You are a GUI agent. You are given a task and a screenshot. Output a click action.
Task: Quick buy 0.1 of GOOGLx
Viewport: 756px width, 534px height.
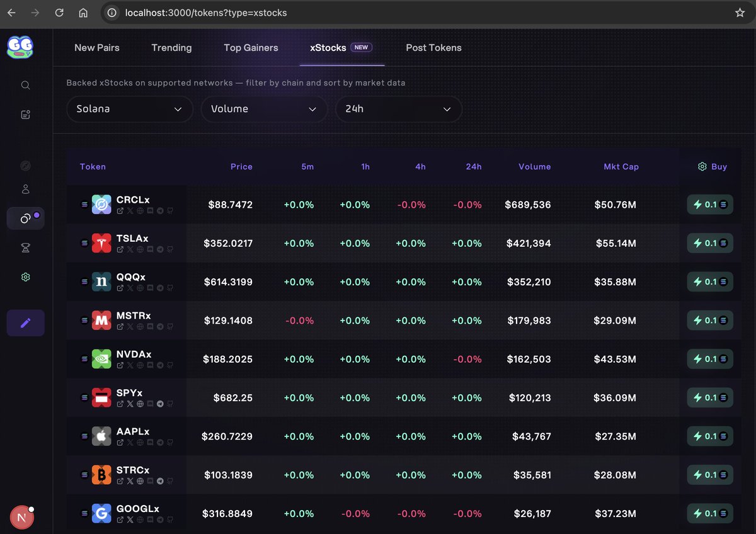pos(710,513)
